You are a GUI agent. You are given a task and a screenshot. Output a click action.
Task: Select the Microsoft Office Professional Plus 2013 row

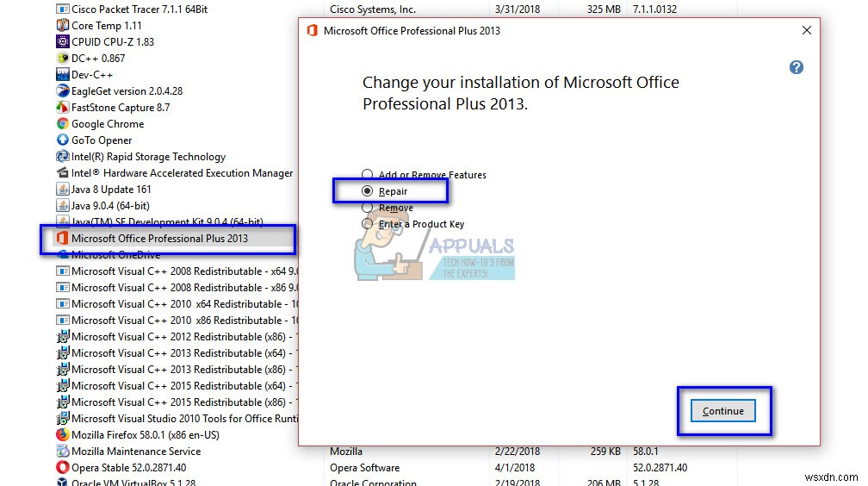pos(173,239)
